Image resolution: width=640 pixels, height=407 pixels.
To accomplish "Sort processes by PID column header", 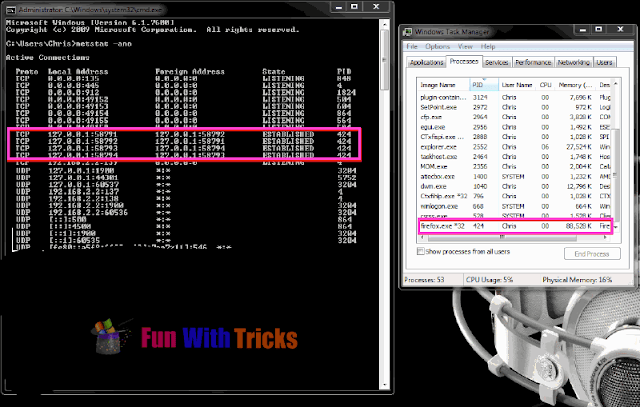I will [484, 85].
